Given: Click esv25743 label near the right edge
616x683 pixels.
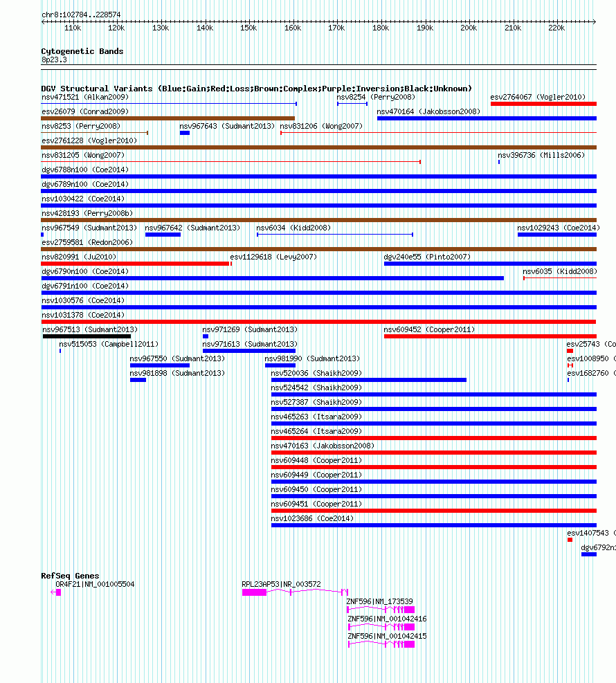Looking at the screenshot, I should (x=591, y=344).
